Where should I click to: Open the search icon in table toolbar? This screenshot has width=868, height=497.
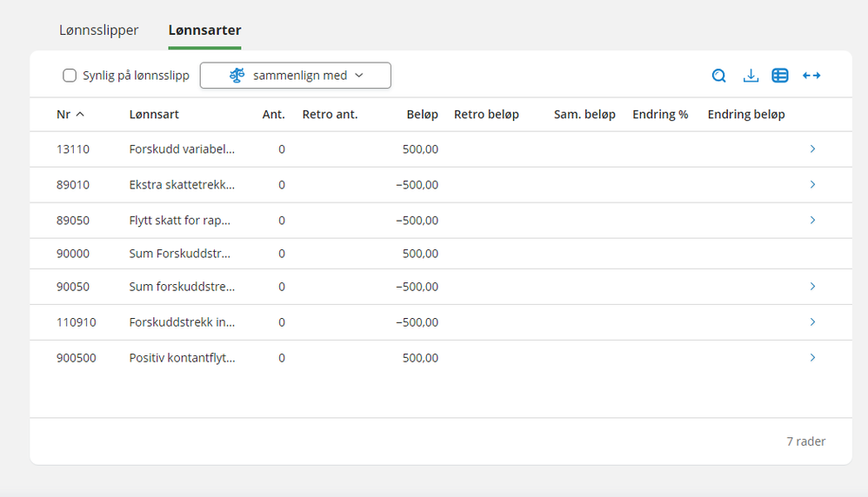tap(718, 76)
